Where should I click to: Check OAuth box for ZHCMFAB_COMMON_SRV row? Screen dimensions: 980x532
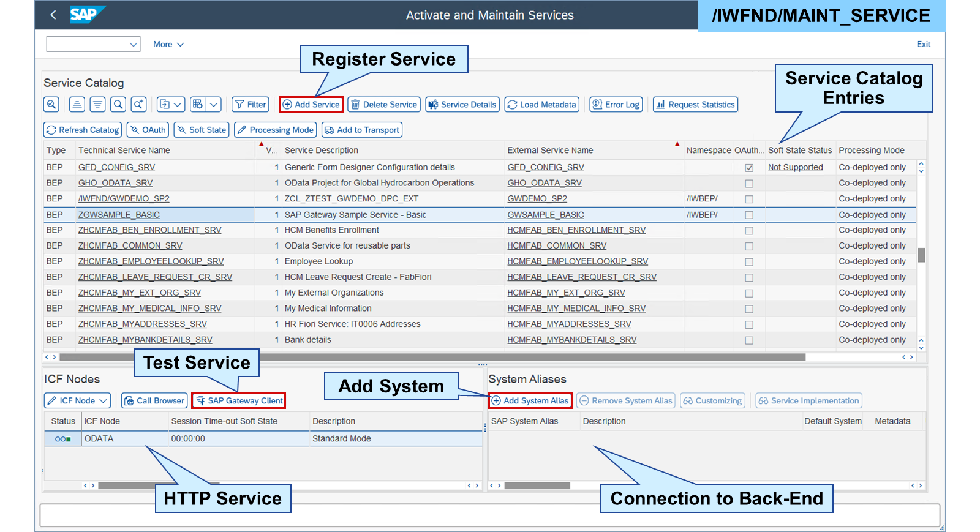[748, 247]
